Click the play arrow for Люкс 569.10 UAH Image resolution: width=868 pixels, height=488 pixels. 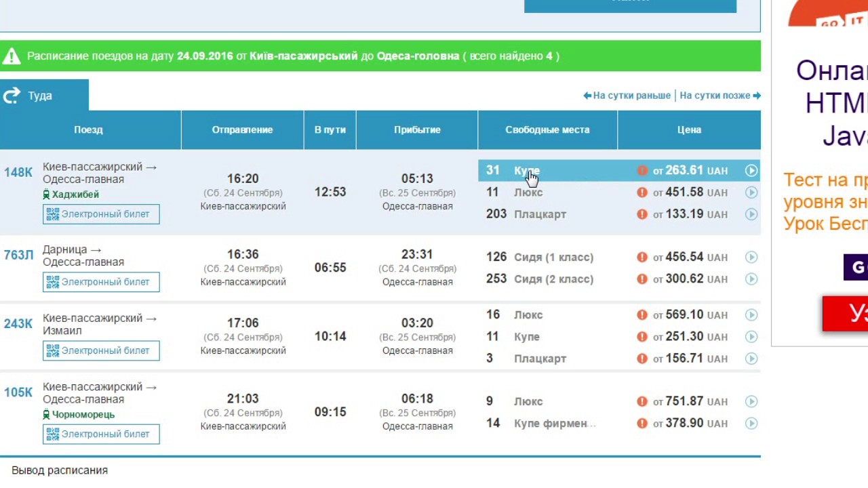(x=751, y=314)
